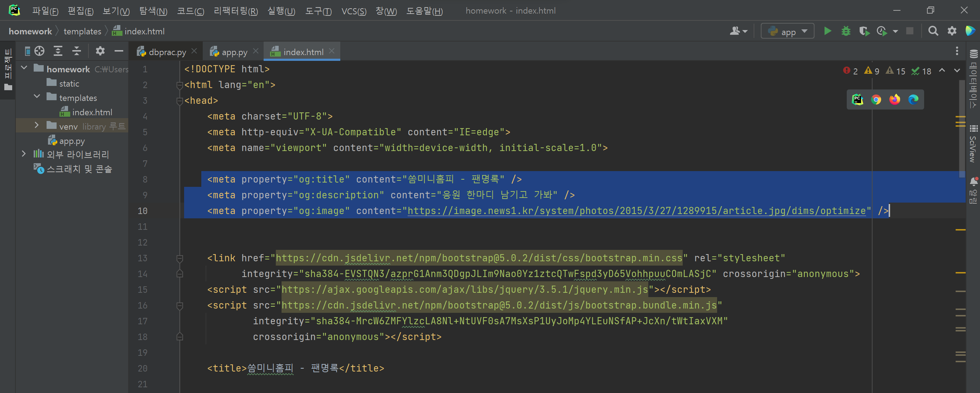Open project panel options gear

[x=100, y=51]
